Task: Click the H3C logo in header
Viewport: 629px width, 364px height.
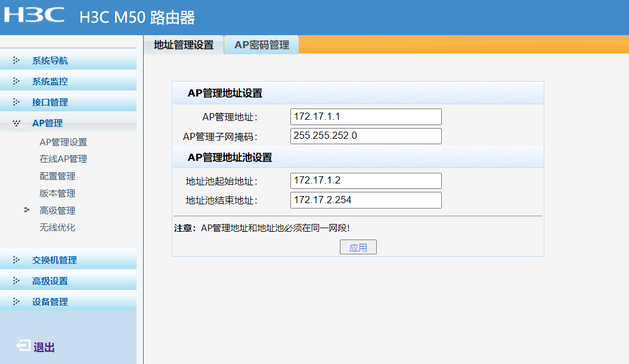Action: (35, 15)
